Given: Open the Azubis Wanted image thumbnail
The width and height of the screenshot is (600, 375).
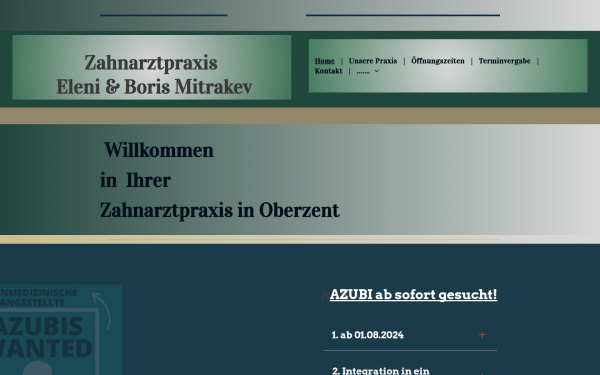Looking at the screenshot, I should 60,330.
